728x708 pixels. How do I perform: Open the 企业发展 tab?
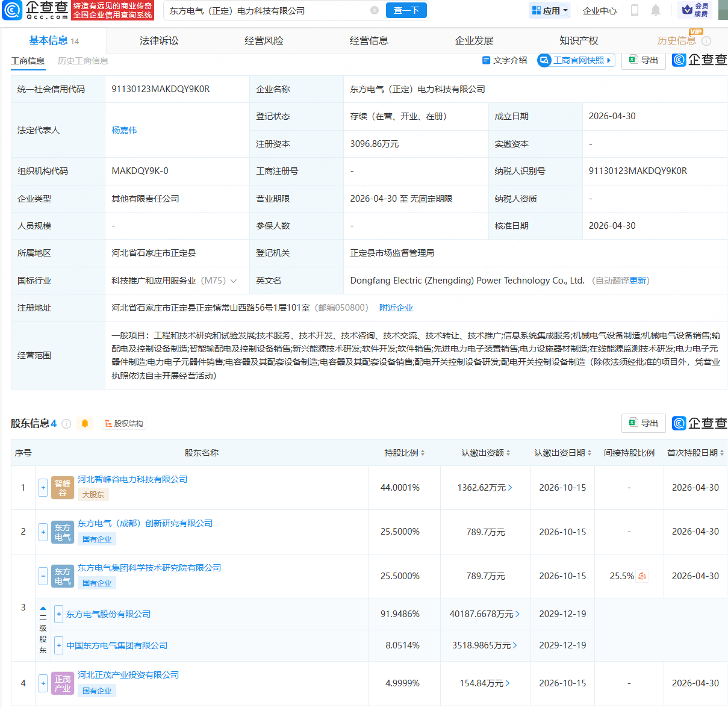[x=474, y=41]
